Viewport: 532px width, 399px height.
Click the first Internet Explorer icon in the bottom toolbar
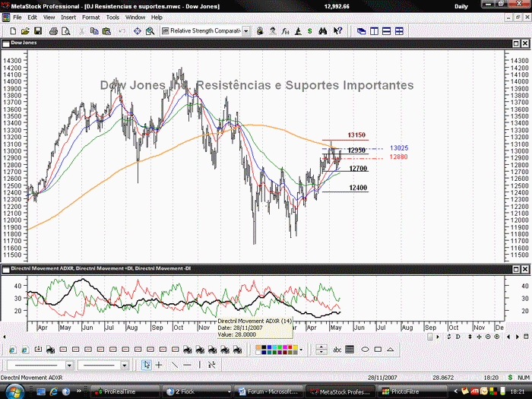click(x=12, y=350)
